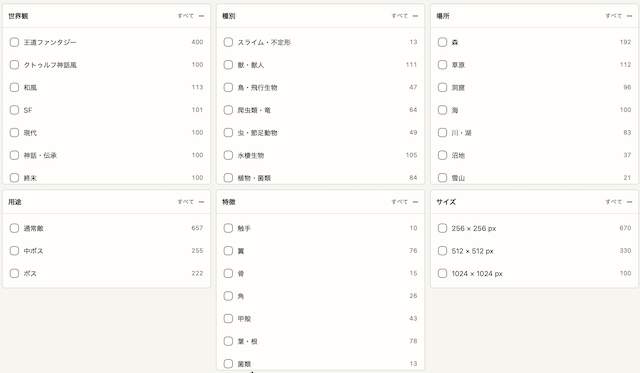The image size is (640, 373).
Task: Tick the ボス checkbox with 222
Action: (x=14, y=273)
